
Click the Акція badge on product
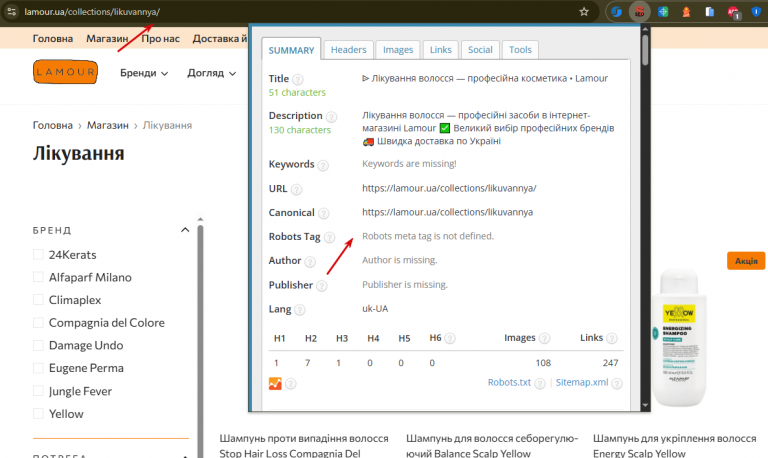click(746, 261)
